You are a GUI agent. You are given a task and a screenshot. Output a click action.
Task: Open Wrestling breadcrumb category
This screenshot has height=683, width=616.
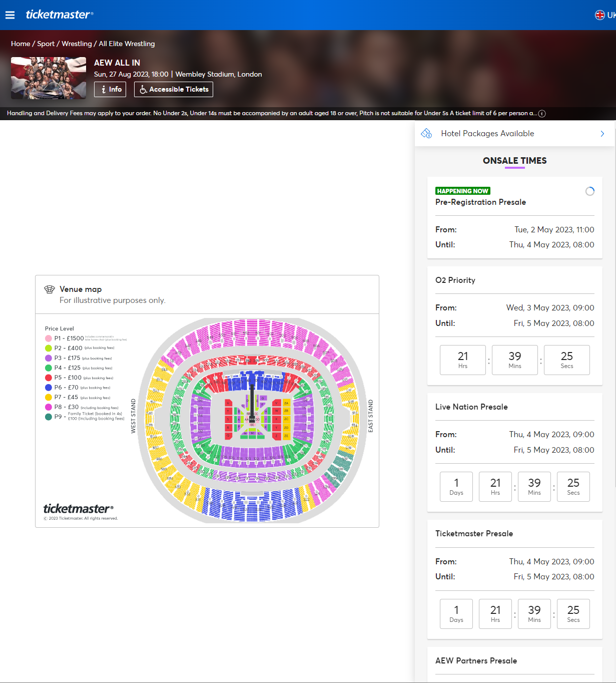[x=77, y=44]
